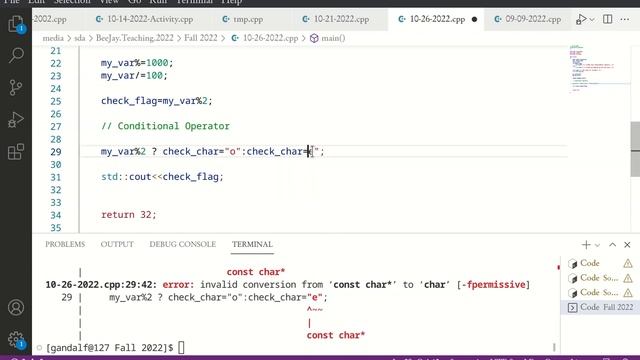Select the TERMINAL panel tab
This screenshot has height=360, width=640.
click(x=252, y=244)
